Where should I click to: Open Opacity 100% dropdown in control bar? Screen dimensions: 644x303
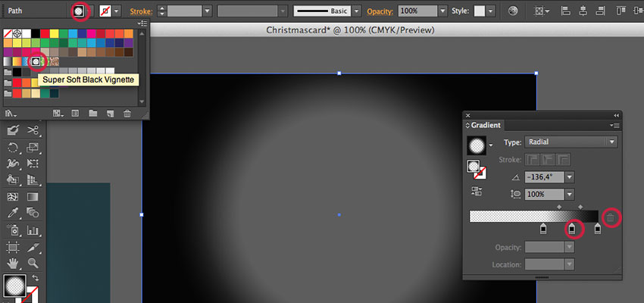(442, 11)
